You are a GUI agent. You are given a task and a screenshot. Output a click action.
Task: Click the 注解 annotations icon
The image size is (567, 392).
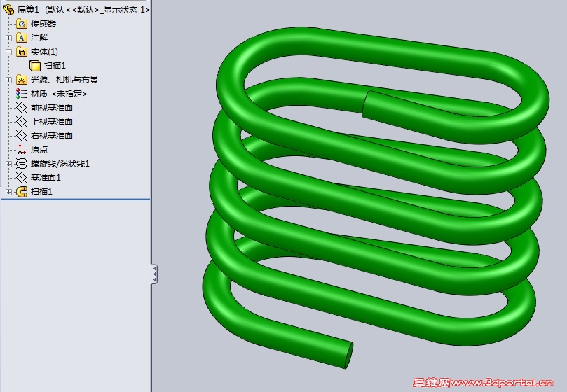pos(22,38)
